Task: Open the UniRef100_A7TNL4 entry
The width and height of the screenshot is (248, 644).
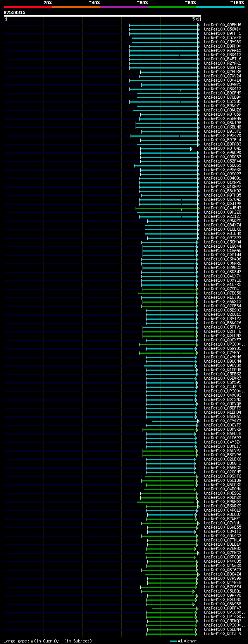Action: tap(222, 540)
